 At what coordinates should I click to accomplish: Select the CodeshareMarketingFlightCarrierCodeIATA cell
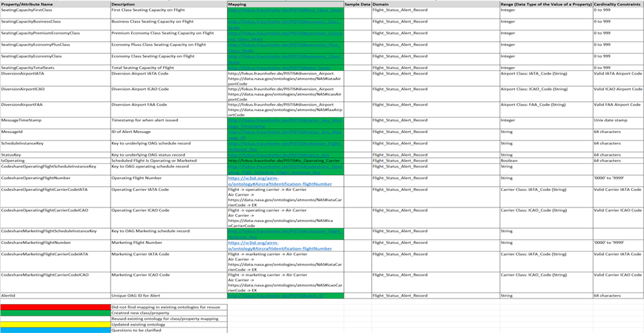(x=55, y=262)
